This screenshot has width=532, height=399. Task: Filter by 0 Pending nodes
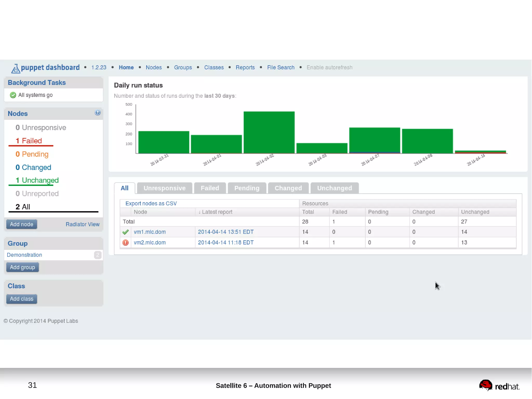32,154
